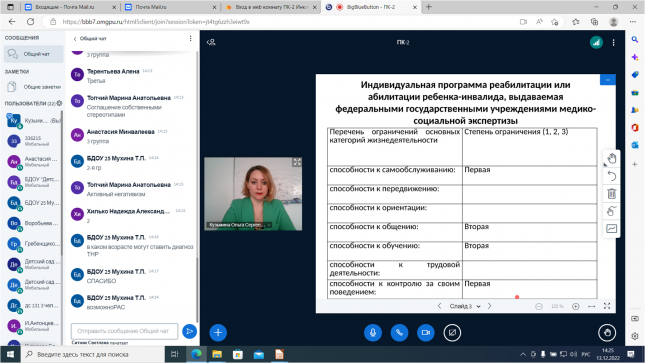The image size is (645, 363).
Task: Open a new browser tab
Action: pyautogui.click(x=429, y=7)
